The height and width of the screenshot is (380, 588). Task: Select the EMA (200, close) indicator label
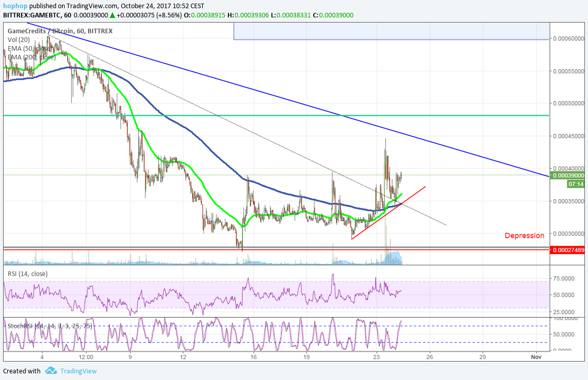tap(32, 57)
